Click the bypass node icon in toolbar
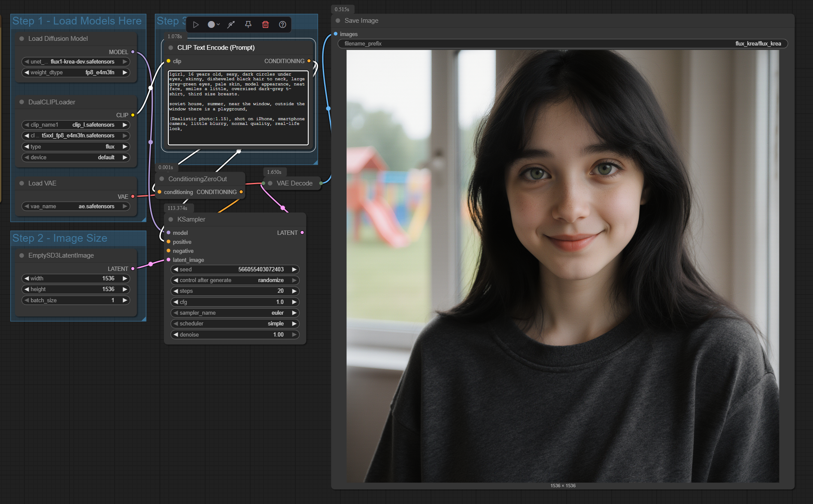Viewport: 813px width, 504px height. (231, 24)
